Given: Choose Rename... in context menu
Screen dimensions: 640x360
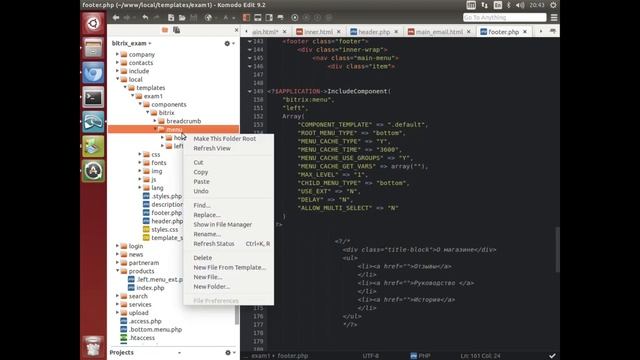Looking at the screenshot, I should point(207,234).
